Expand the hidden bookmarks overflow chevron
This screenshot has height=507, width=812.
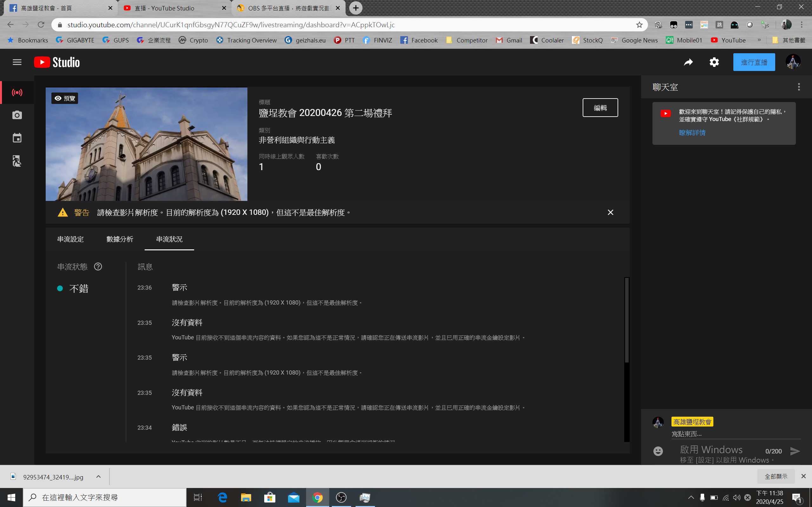pos(759,40)
